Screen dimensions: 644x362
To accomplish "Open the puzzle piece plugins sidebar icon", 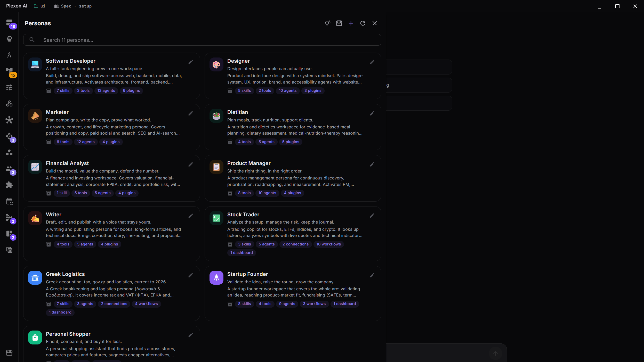I will click(x=9, y=185).
